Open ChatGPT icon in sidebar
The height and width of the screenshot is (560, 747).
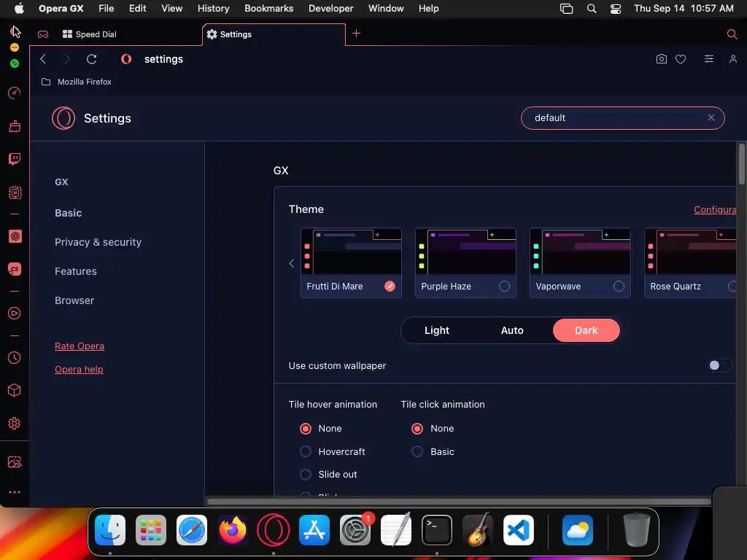tap(15, 236)
